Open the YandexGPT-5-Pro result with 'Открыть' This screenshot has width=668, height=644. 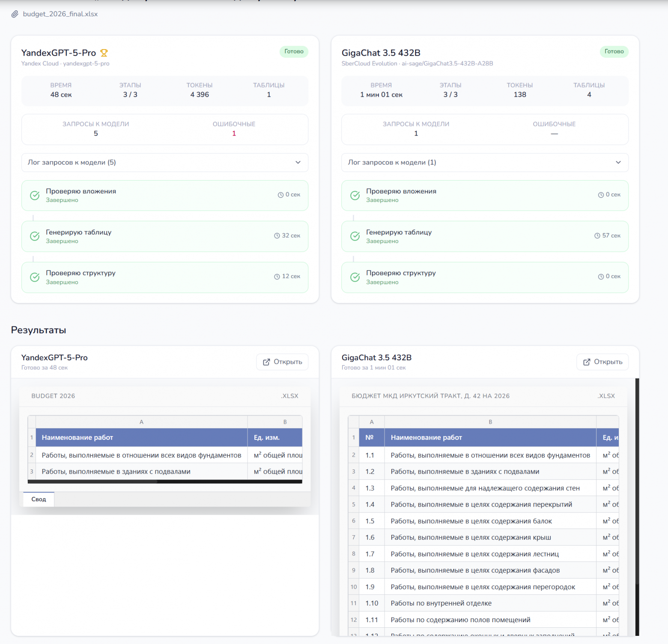click(282, 362)
